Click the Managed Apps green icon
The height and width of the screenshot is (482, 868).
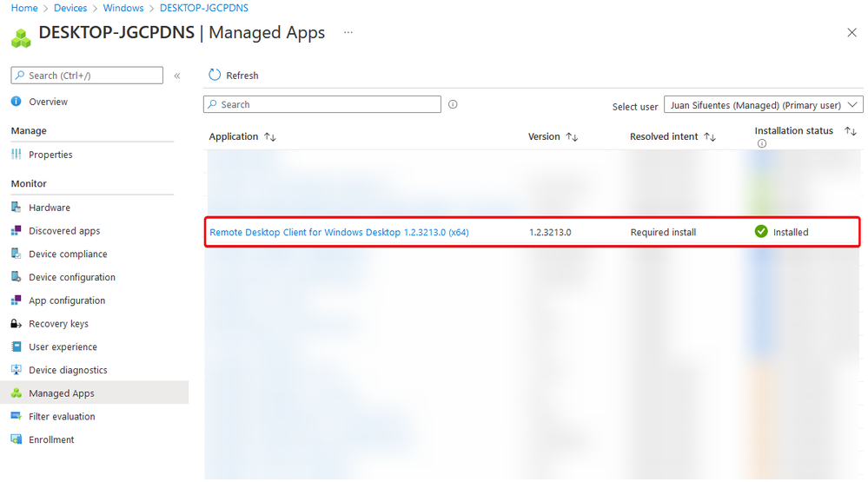click(16, 393)
